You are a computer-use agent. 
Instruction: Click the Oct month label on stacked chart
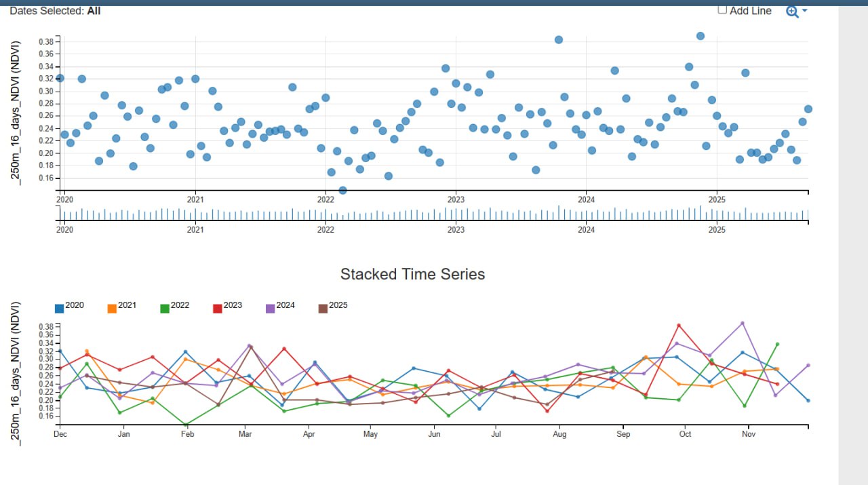(686, 434)
